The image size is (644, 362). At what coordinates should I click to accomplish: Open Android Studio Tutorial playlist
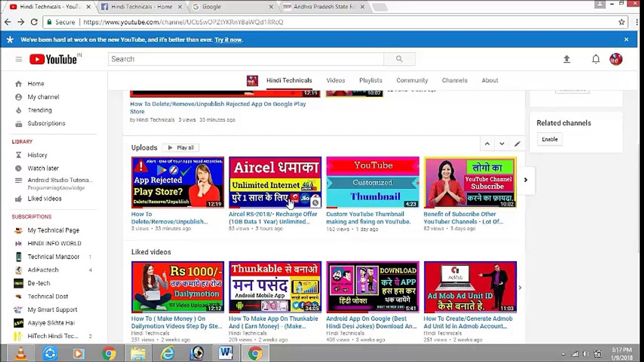(x=60, y=184)
